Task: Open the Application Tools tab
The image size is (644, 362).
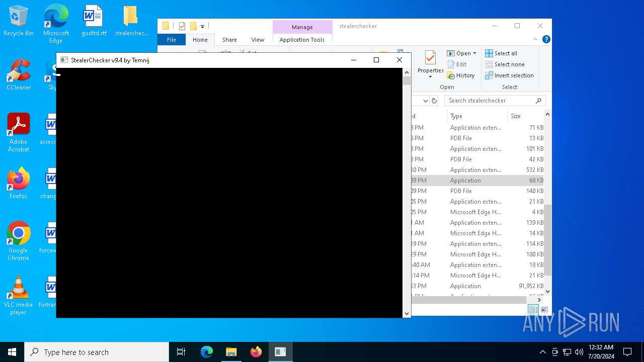Action: pyautogui.click(x=302, y=40)
